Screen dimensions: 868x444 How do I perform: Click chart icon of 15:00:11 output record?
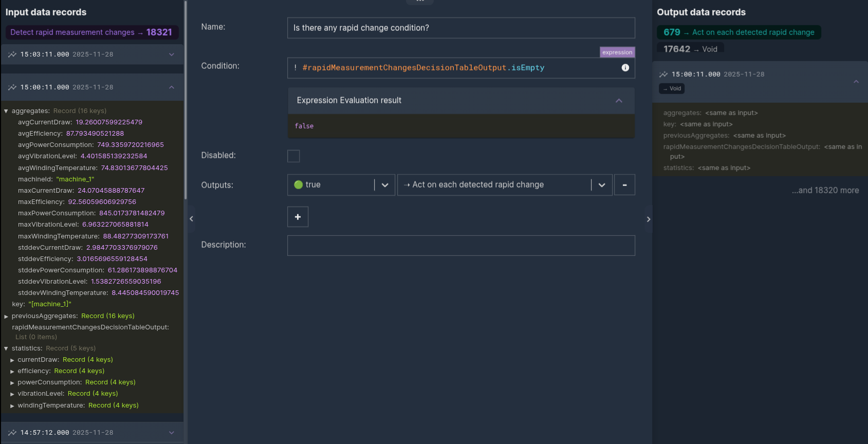click(x=663, y=75)
